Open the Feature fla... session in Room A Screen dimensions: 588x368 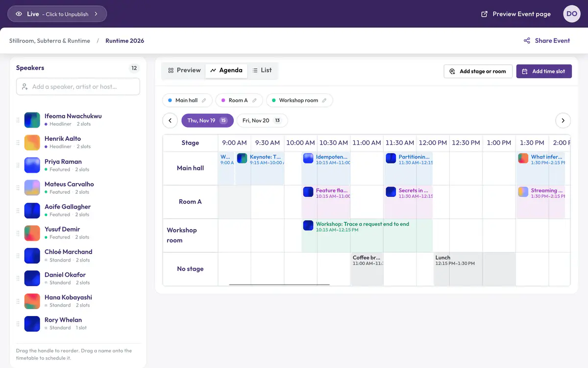pyautogui.click(x=326, y=202)
